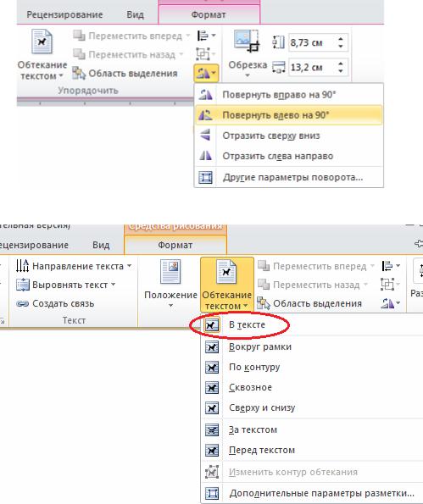Image resolution: width=423 pixels, height=504 pixels.
Task: Click Переместить назад in the Drawing Tools ribbon
Action: coord(313,285)
